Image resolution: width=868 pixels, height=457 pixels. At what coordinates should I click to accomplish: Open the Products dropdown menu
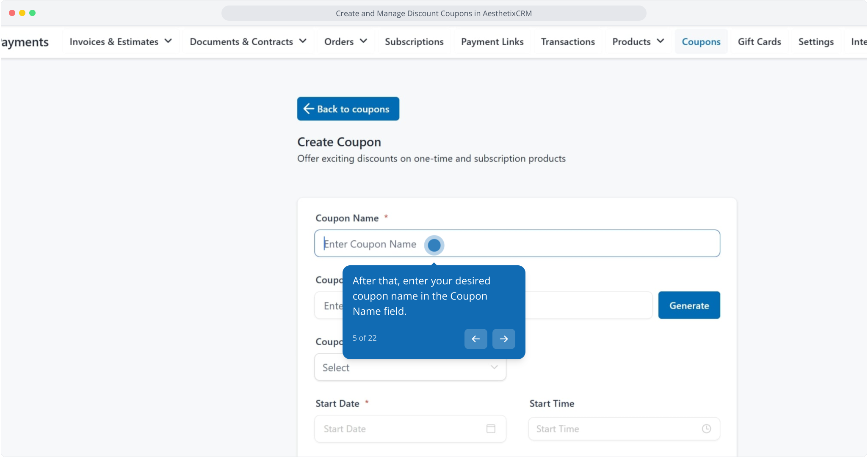click(x=638, y=41)
